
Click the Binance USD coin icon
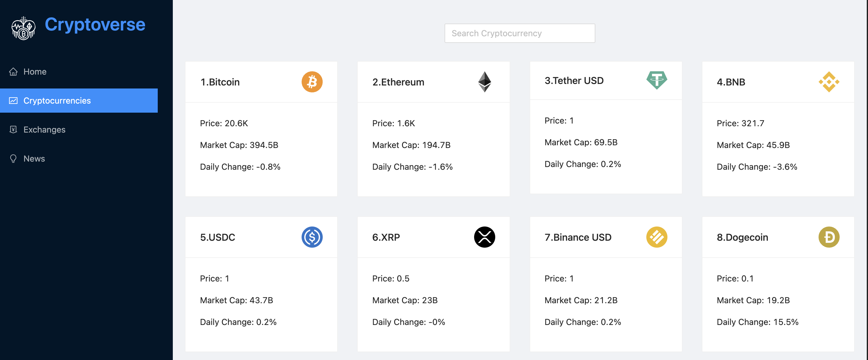tap(656, 237)
